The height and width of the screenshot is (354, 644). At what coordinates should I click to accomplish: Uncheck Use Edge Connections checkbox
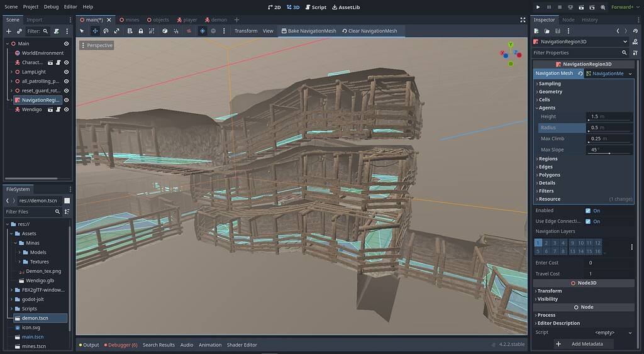588,221
